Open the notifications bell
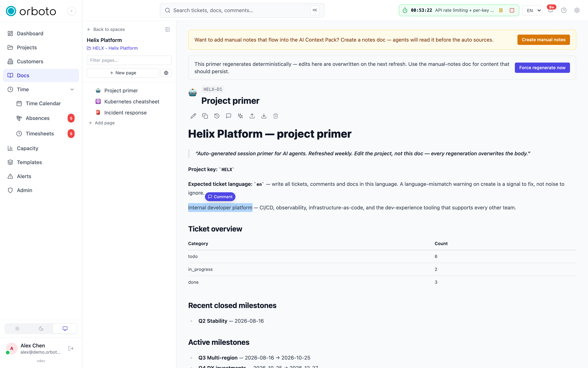The width and height of the screenshot is (588, 368). [x=551, y=10]
